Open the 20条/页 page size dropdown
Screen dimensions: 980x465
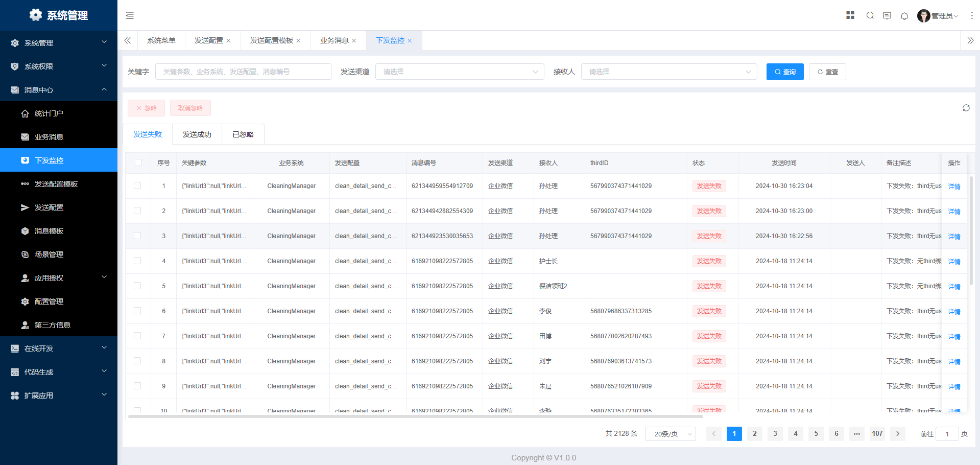[x=670, y=434]
